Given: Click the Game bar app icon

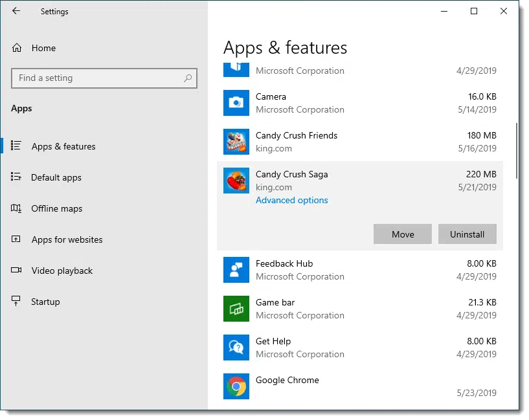Looking at the screenshot, I should click(236, 309).
